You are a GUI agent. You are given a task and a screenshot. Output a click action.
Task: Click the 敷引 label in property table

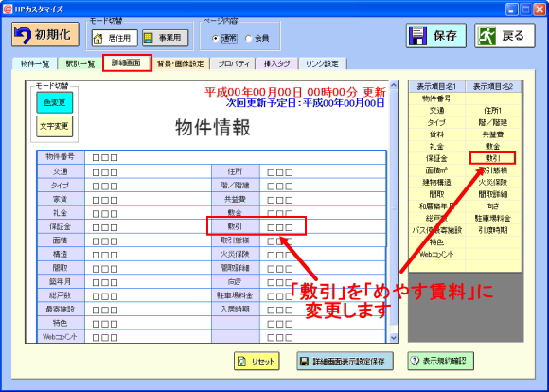[235, 226]
